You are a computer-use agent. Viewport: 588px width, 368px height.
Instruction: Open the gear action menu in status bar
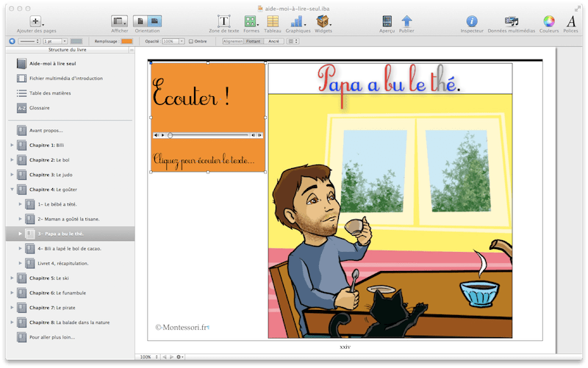click(179, 357)
